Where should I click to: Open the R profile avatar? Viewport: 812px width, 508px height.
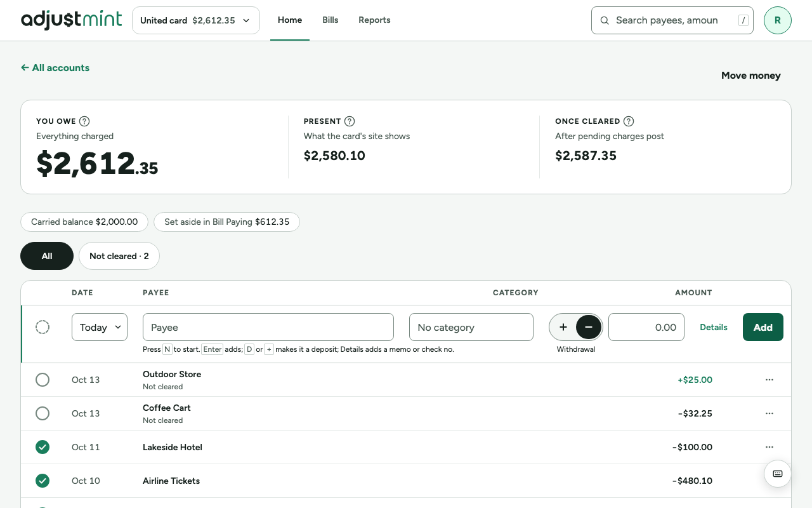coord(778,20)
